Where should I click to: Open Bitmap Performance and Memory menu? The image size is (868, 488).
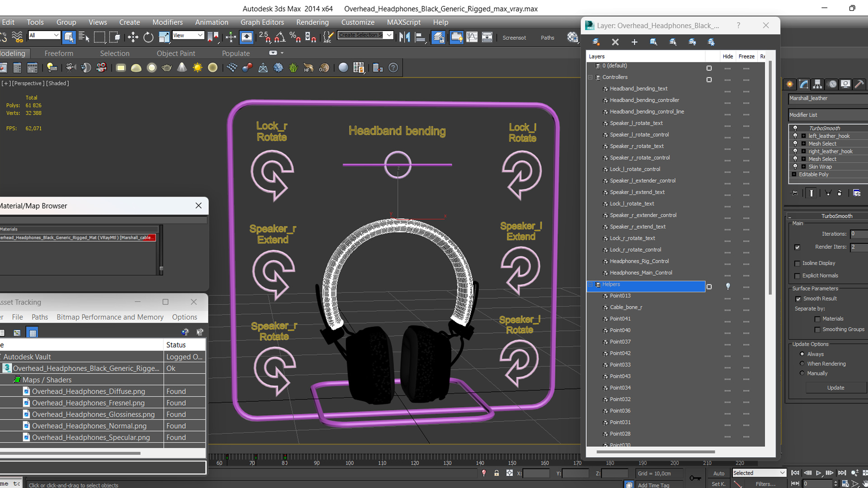pyautogui.click(x=110, y=317)
